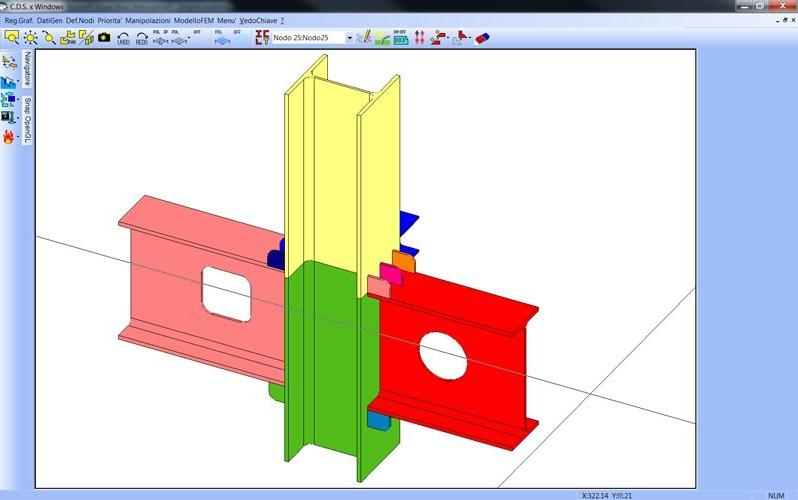The image size is (798, 500).
Task: Click the red I-beam node icon
Action: (x=262, y=37)
